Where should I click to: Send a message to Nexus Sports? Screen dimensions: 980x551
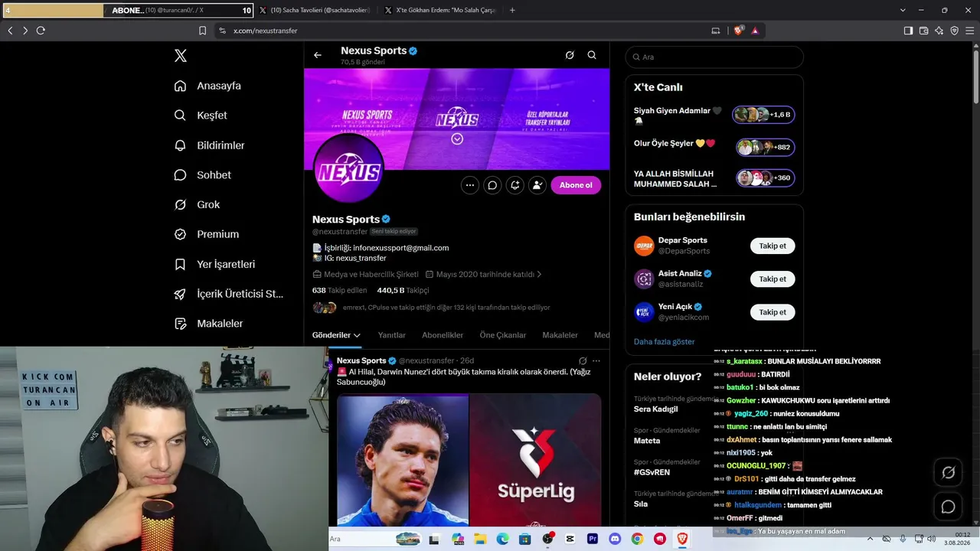coord(492,185)
